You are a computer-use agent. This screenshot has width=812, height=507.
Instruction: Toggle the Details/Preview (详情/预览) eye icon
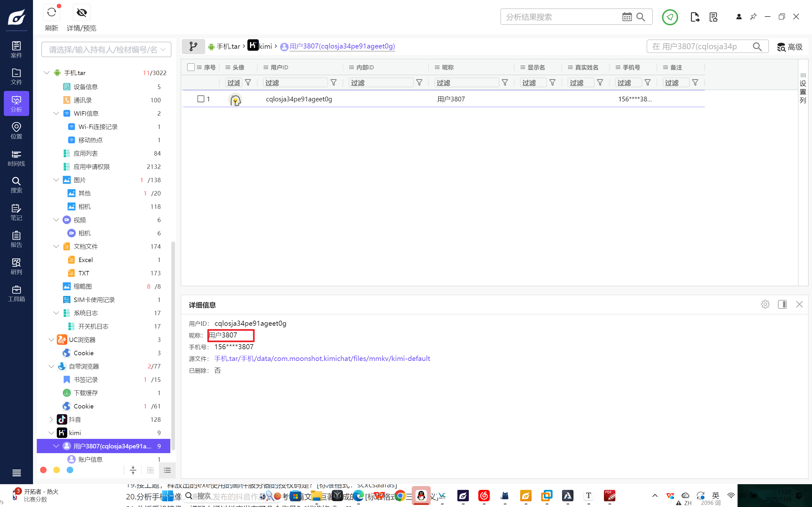82,13
